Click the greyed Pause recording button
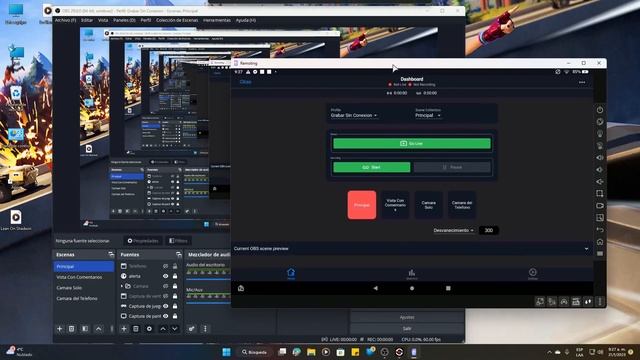The height and width of the screenshot is (360, 640). coord(452,167)
